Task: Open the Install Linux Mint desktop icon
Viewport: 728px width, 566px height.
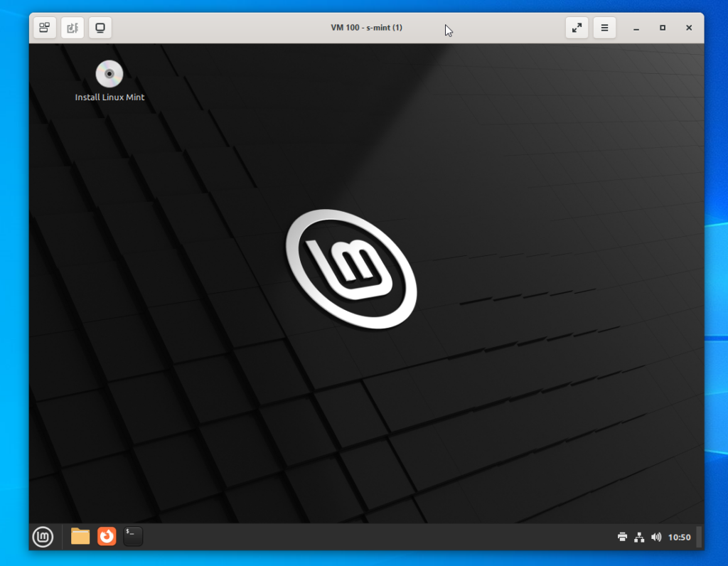Action: coord(109,81)
